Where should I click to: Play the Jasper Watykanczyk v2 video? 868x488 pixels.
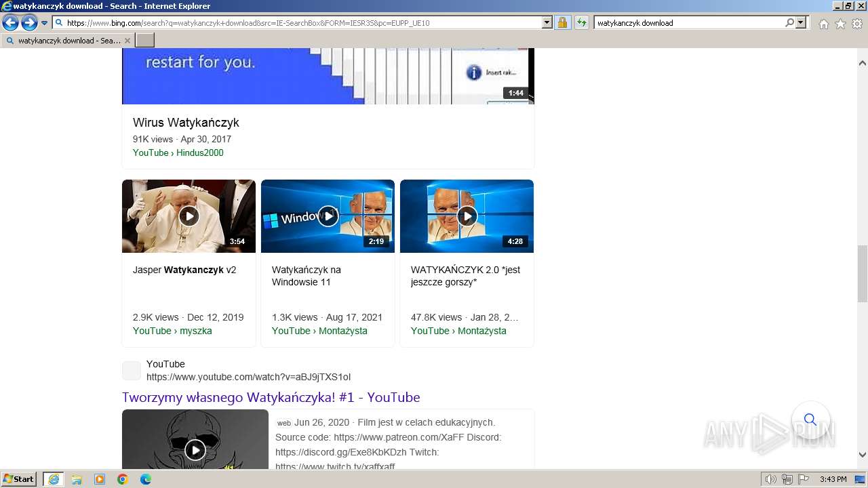point(189,216)
